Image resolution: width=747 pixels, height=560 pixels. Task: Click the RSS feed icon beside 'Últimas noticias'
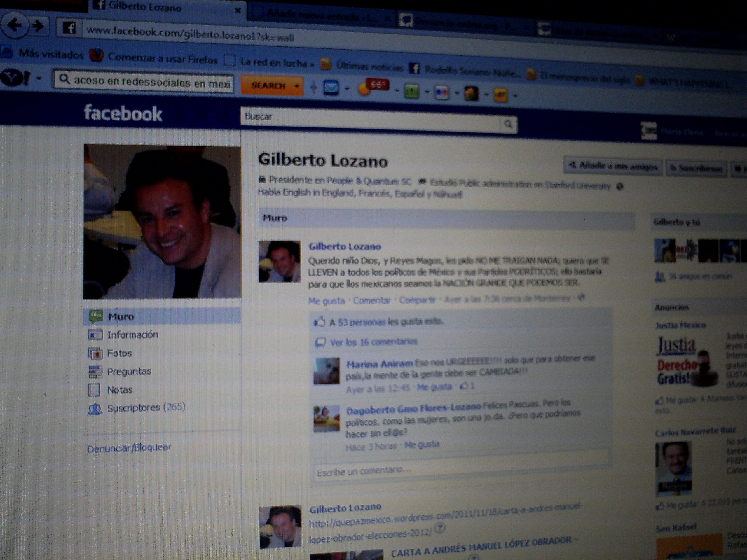(326, 64)
